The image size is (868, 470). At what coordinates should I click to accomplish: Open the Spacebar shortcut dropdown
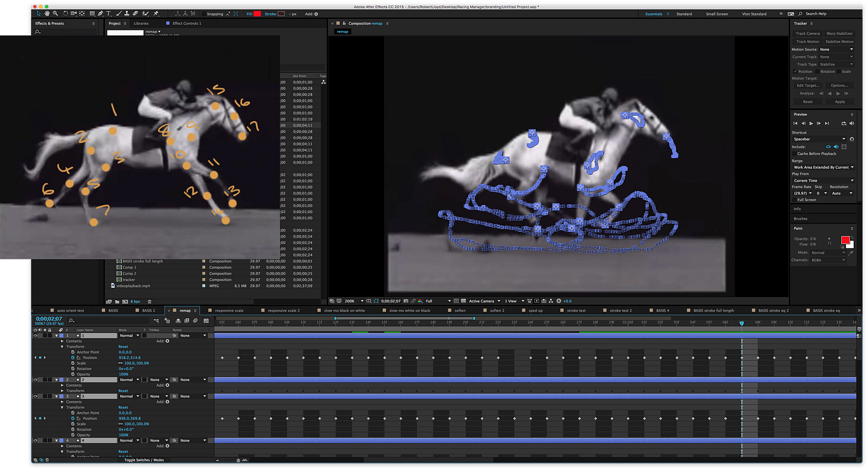point(819,139)
